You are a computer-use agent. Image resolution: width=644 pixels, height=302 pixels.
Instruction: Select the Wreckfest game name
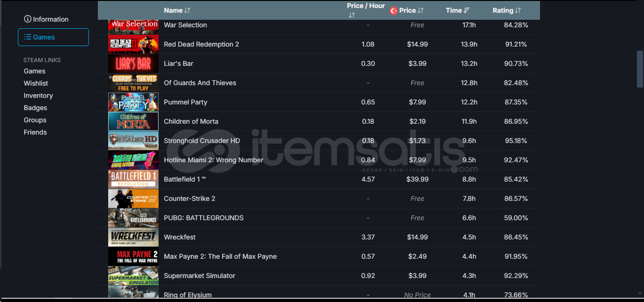click(180, 237)
